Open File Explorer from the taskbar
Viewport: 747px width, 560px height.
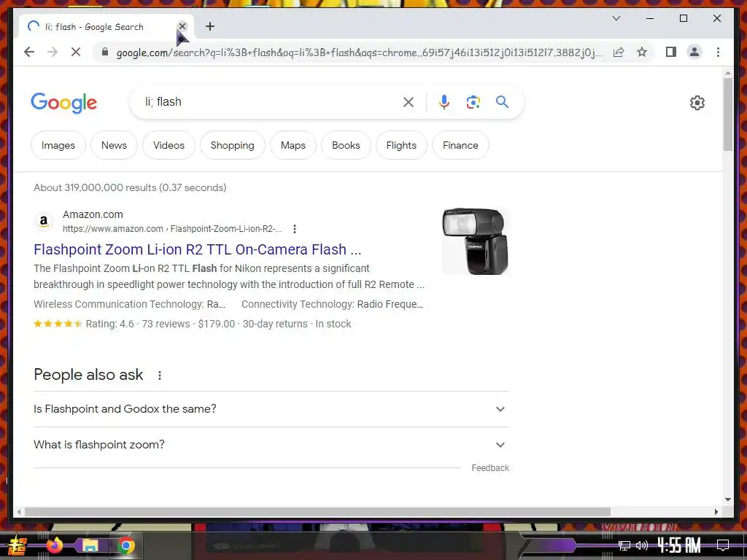pyautogui.click(x=90, y=545)
